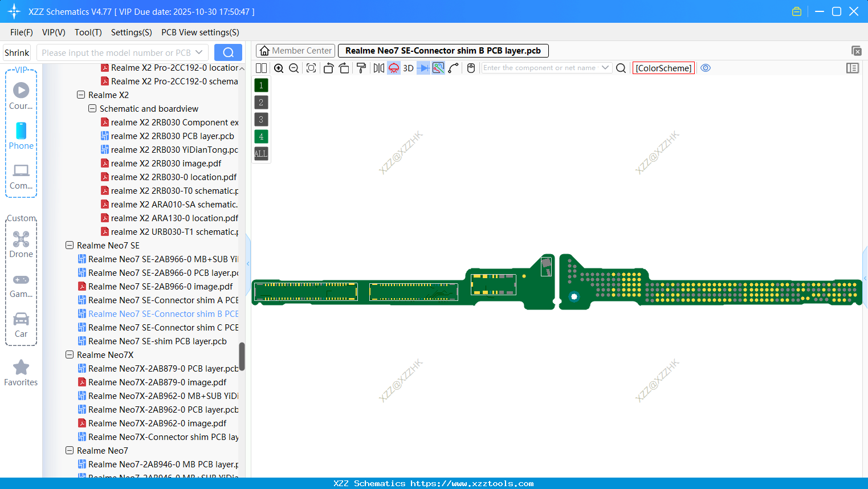Viewport: 868px width, 489px height.
Task: Mirror-flip the PCB view
Action: point(379,68)
